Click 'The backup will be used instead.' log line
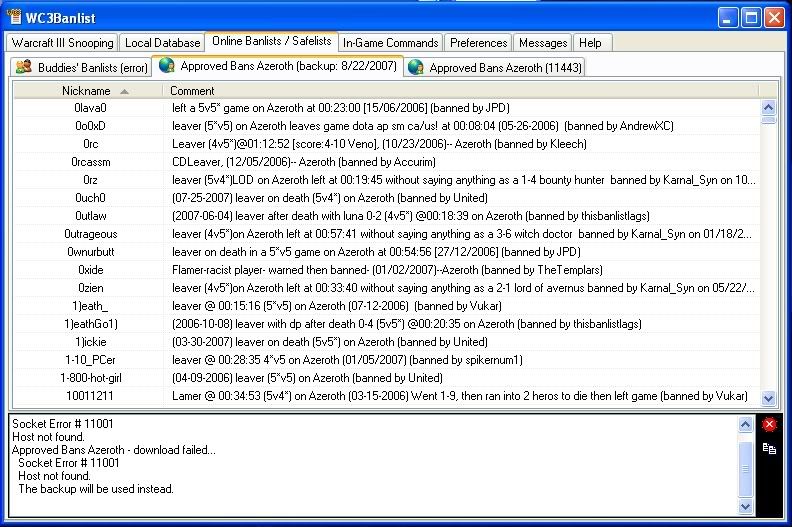 point(96,489)
